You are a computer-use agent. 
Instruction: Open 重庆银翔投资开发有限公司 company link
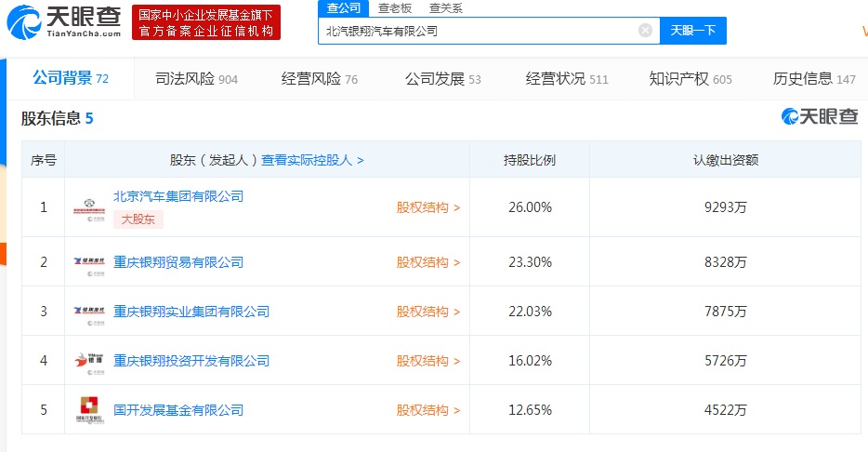coord(191,361)
